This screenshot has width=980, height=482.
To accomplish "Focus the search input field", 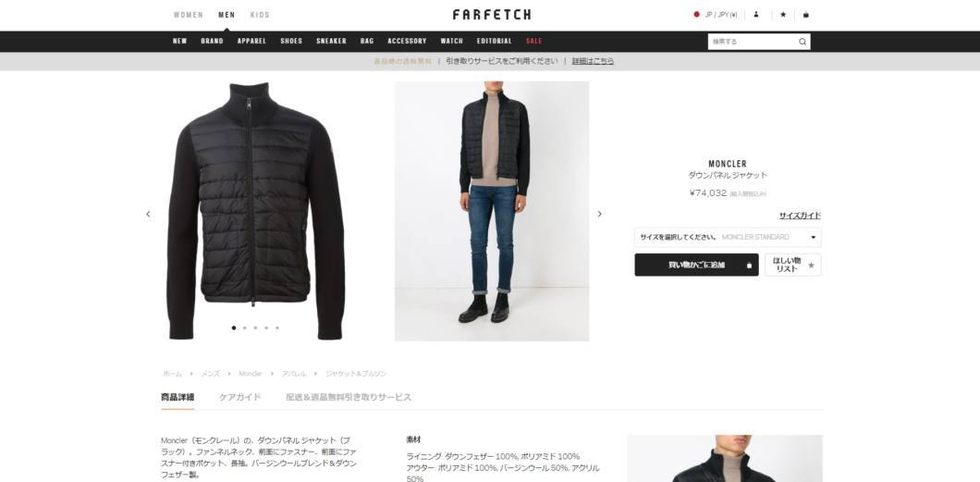I will click(x=753, y=42).
